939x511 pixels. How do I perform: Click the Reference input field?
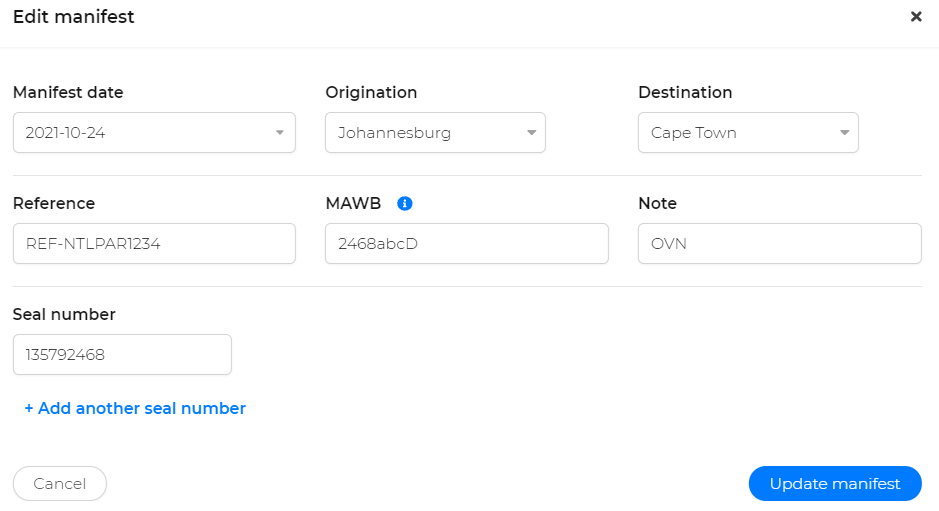click(155, 244)
